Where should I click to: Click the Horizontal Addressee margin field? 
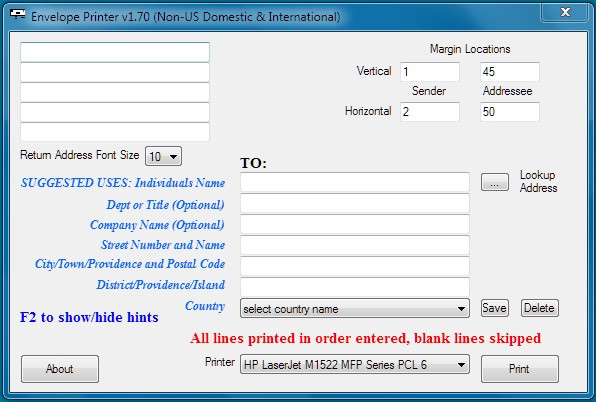click(510, 112)
